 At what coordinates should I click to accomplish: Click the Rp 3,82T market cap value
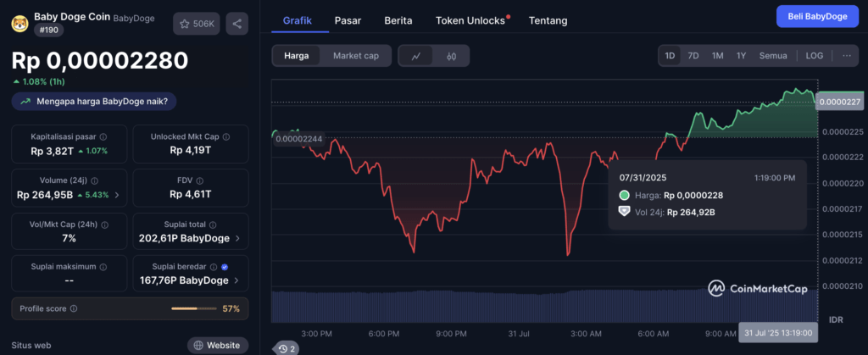tap(52, 151)
